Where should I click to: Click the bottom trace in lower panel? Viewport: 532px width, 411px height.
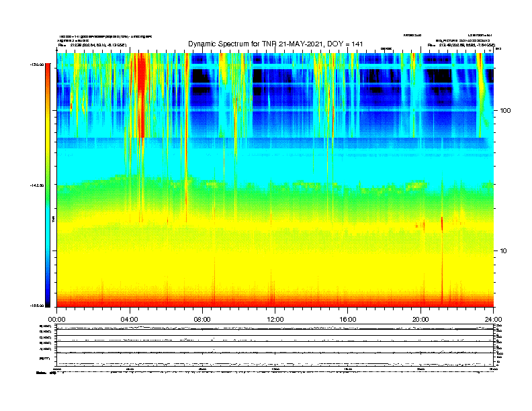point(275,364)
